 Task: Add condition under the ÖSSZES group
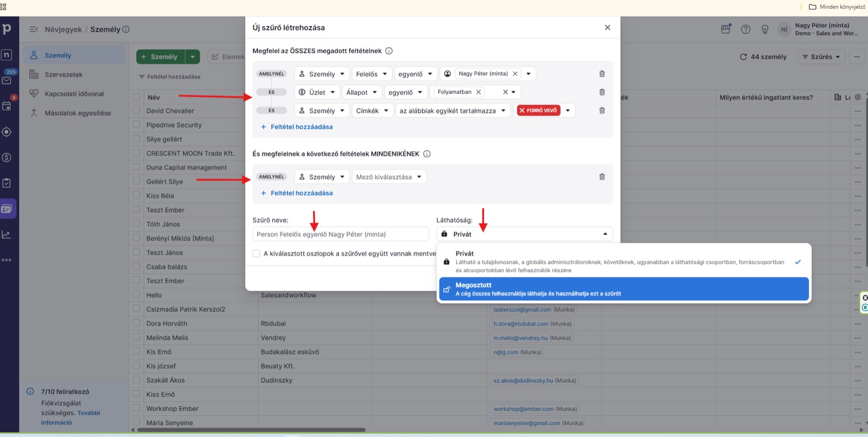(297, 127)
